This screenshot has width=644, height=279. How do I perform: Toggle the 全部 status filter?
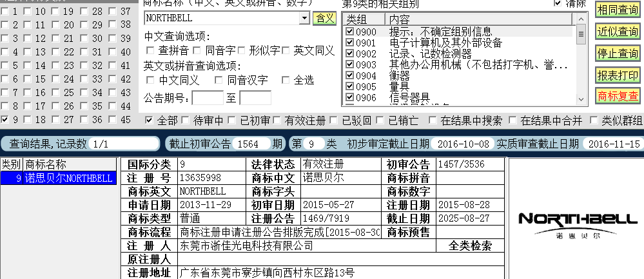[150, 120]
